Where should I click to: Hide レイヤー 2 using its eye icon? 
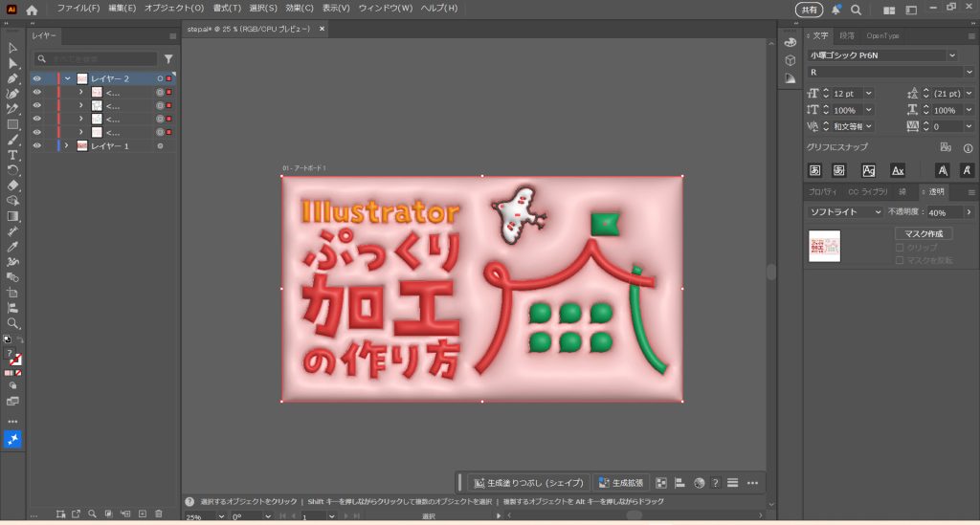click(x=37, y=79)
